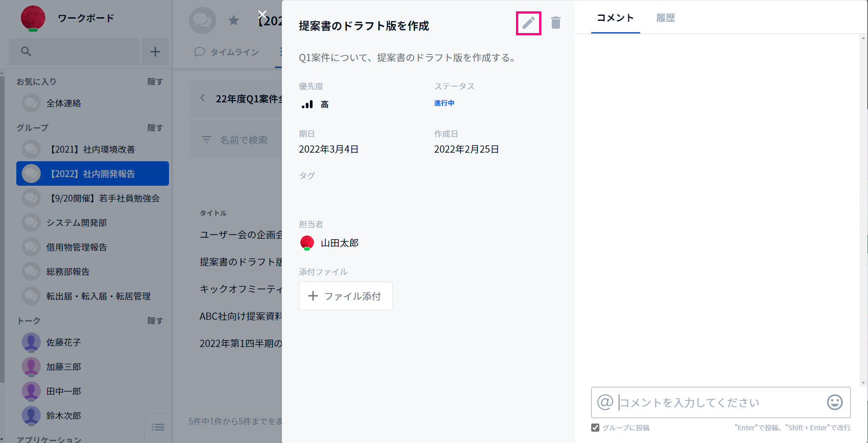Click the search magnifier icon in the sidebar
This screenshot has width=868, height=443.
coord(26,52)
